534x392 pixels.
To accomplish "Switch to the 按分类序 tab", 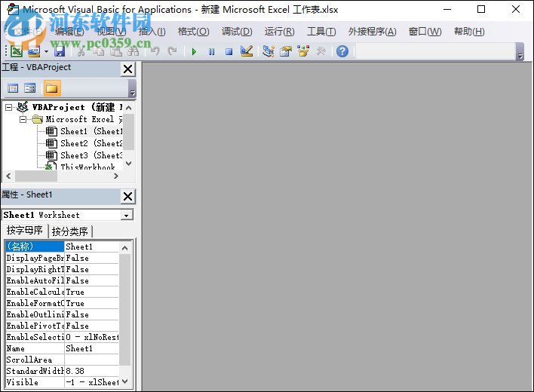I will pos(70,231).
